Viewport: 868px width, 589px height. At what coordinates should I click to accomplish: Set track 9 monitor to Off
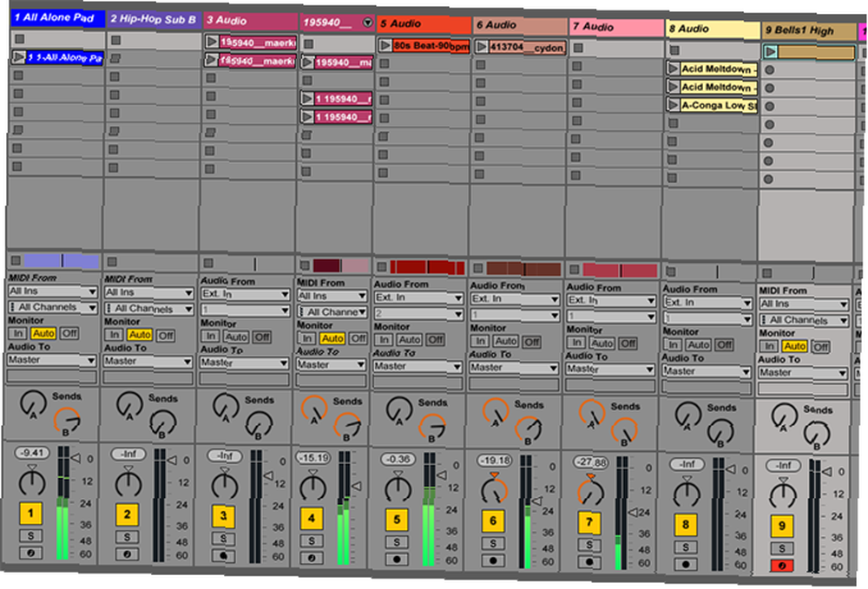(x=821, y=347)
